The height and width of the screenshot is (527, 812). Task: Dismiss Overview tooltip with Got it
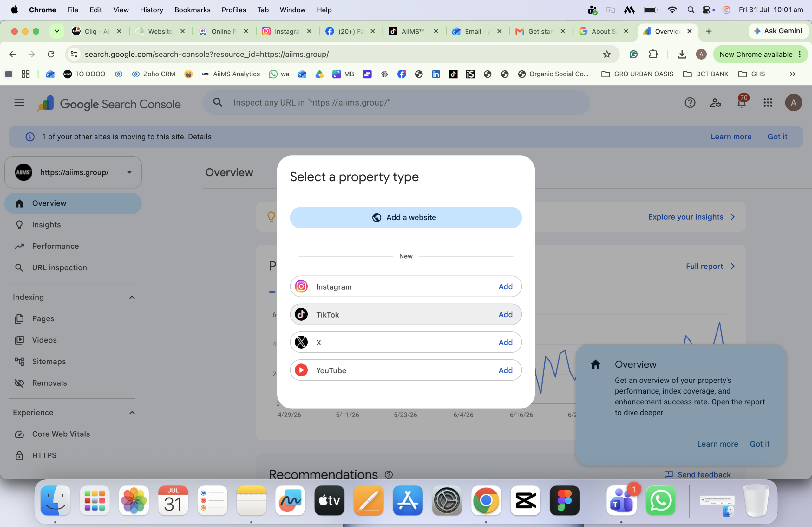pyautogui.click(x=759, y=444)
